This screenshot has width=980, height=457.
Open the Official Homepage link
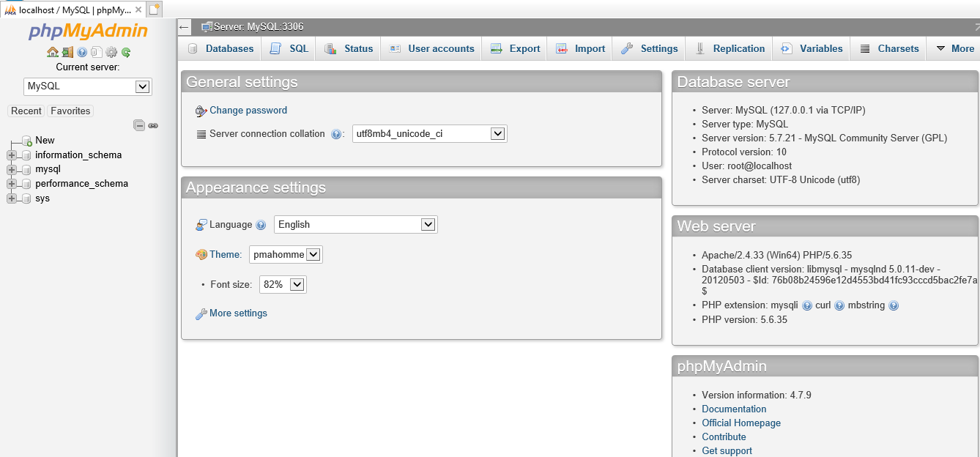tap(741, 423)
